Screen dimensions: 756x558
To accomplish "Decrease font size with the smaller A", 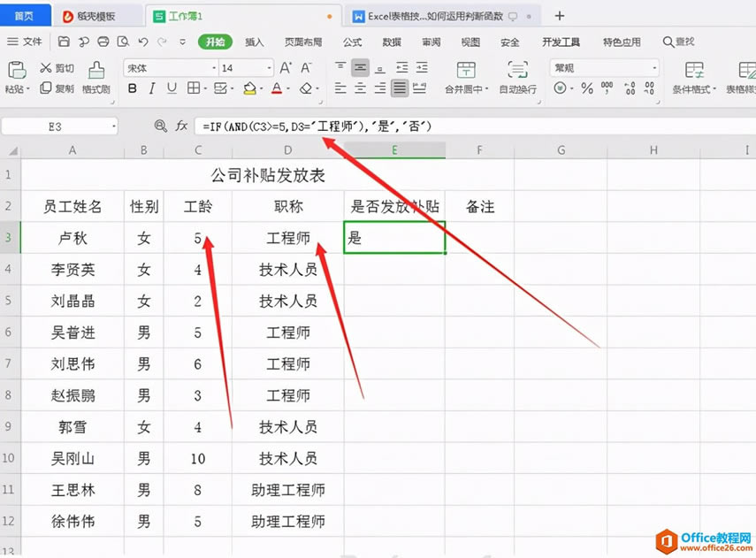I will (306, 68).
